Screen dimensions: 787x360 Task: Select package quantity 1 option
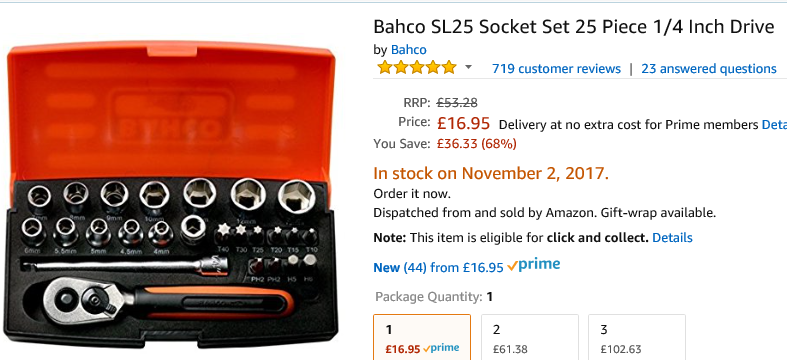[x=422, y=337]
